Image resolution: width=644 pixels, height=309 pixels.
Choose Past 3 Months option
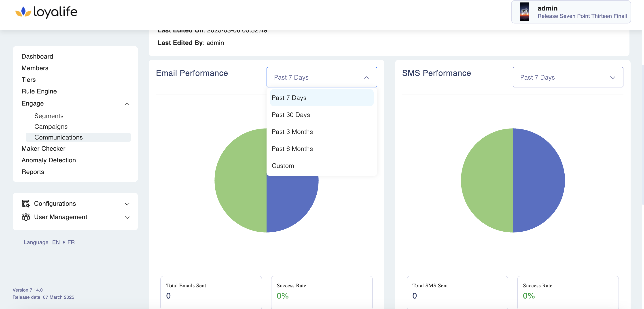[292, 132]
